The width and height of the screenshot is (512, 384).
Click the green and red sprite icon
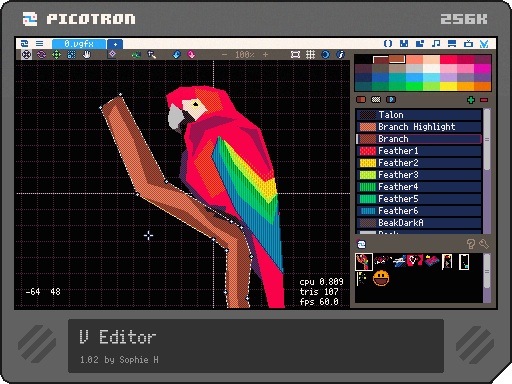click(x=136, y=54)
